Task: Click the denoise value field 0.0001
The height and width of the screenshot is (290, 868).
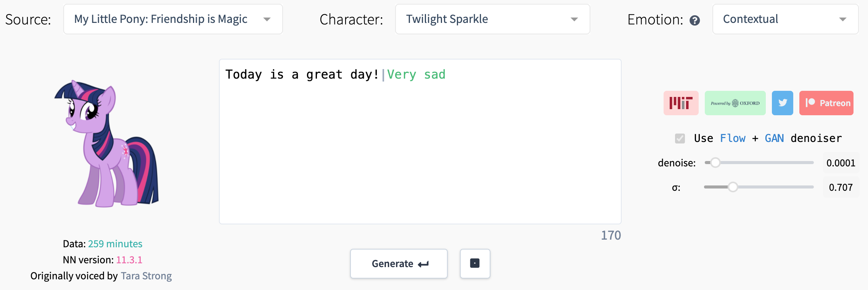Action: [841, 163]
